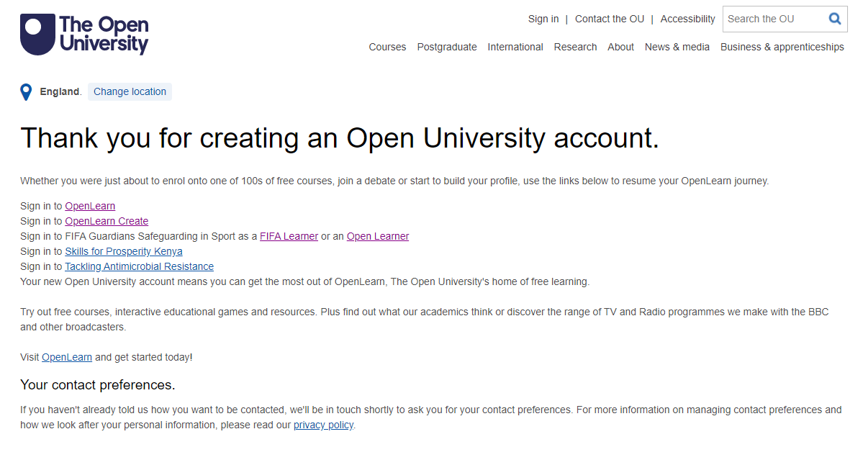
Task: Read the privacy policy
Action: pos(323,425)
